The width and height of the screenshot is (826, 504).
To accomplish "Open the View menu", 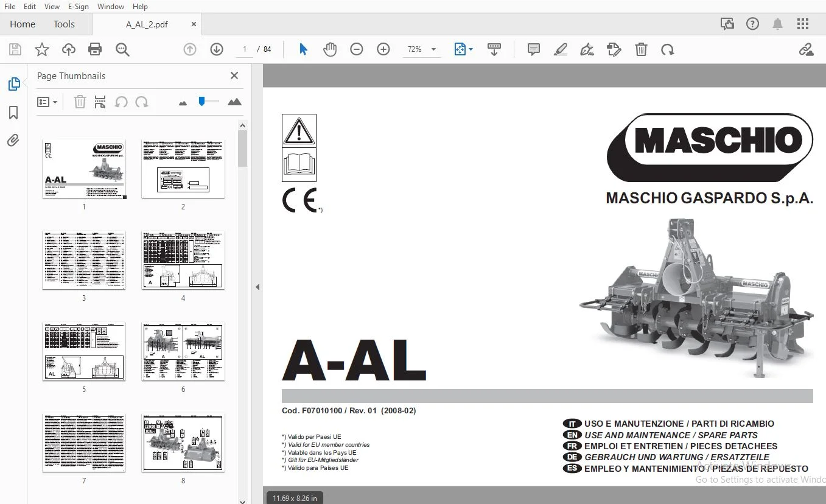I will 52,7.
